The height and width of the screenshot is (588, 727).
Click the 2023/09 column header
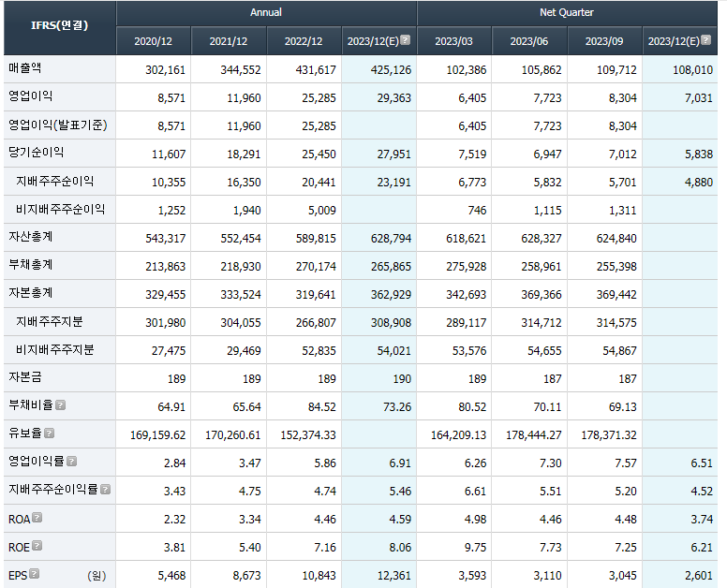click(x=604, y=41)
